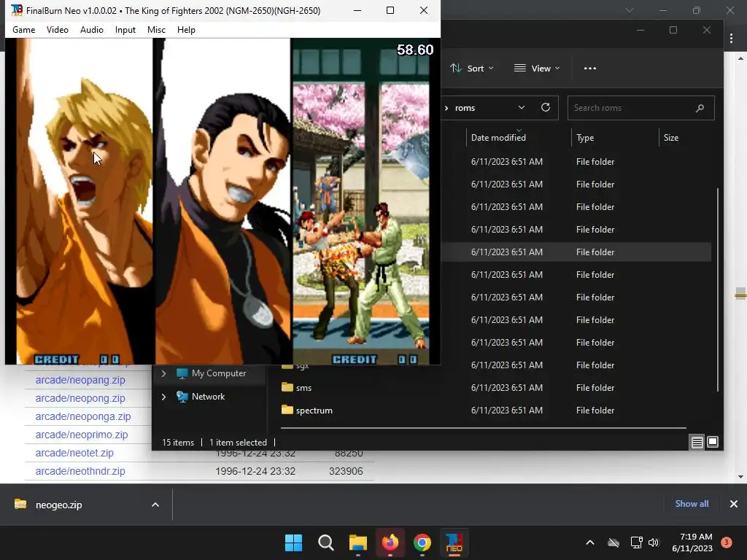The image size is (747, 560).
Task: Switch Explorer to large thumbnails view
Action: pos(713,443)
